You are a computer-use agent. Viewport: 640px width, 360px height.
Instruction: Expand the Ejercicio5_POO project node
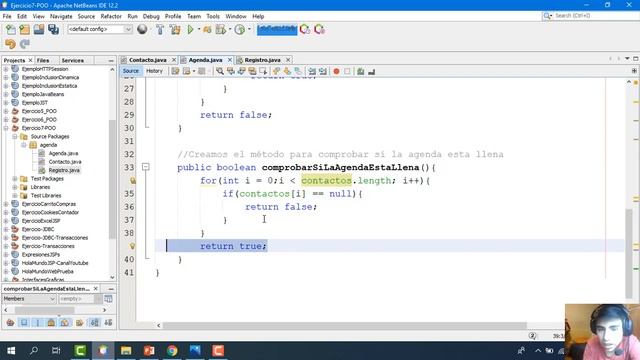[x=6, y=111]
